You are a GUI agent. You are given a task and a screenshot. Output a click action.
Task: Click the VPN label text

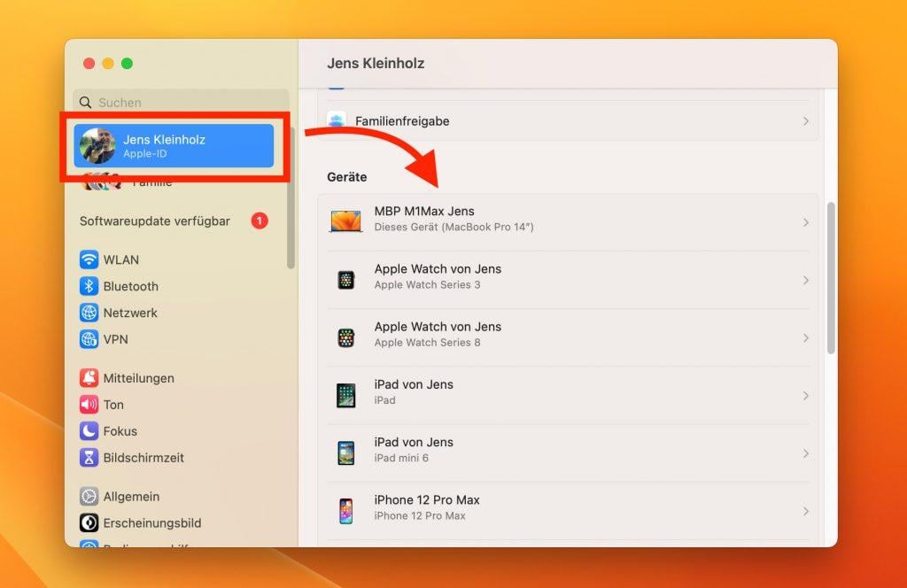click(116, 339)
